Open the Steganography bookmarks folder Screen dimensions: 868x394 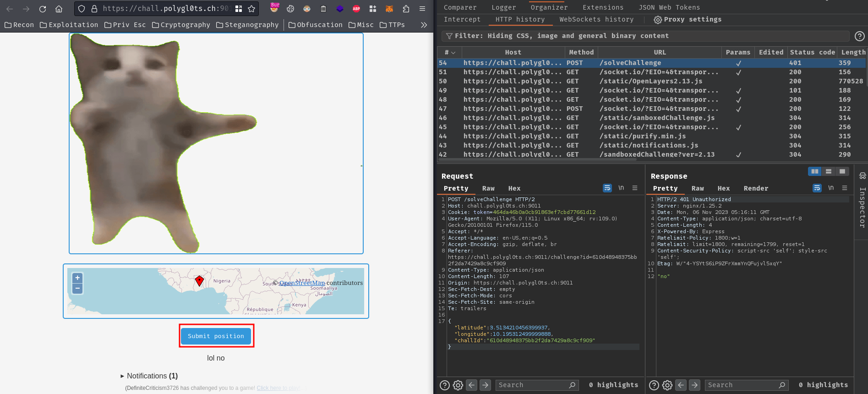click(247, 25)
